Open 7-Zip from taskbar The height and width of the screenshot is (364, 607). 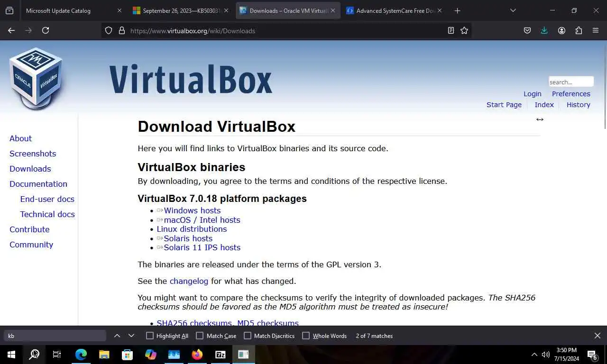tap(221, 354)
